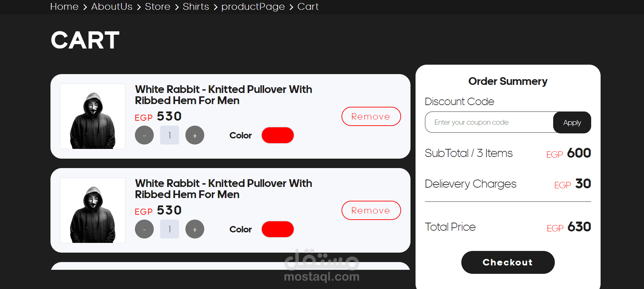
Task: Return to productPage breadcrumb
Action: point(253,6)
